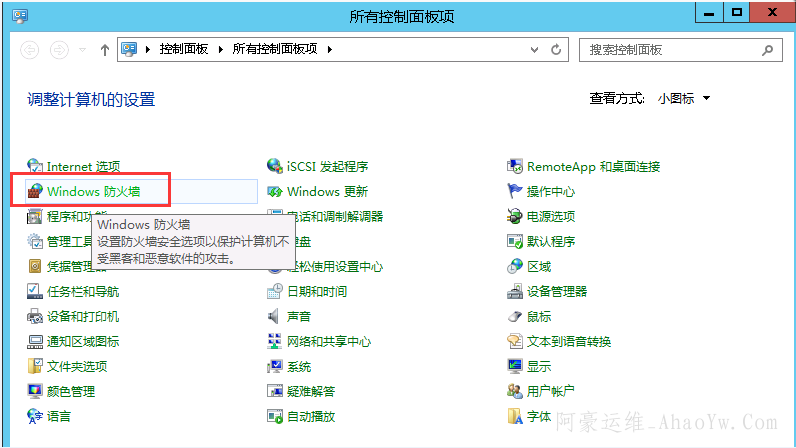Open the 网络和共享中心 icon
The width and height of the screenshot is (796, 448).
pos(275,341)
